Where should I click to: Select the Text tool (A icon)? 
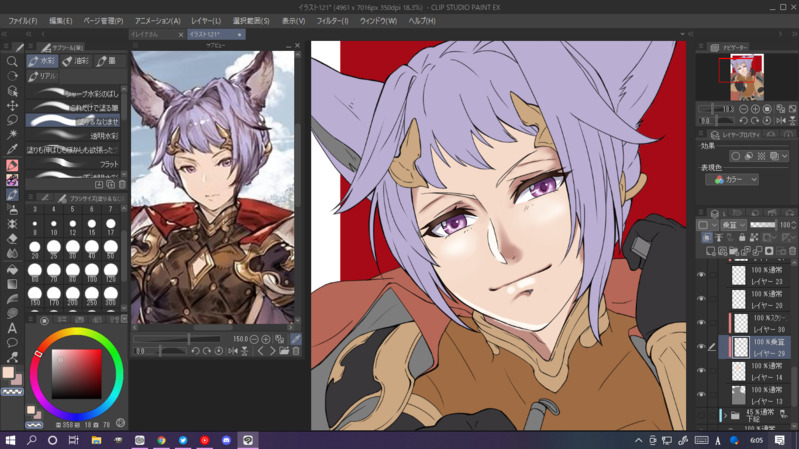coord(12,328)
